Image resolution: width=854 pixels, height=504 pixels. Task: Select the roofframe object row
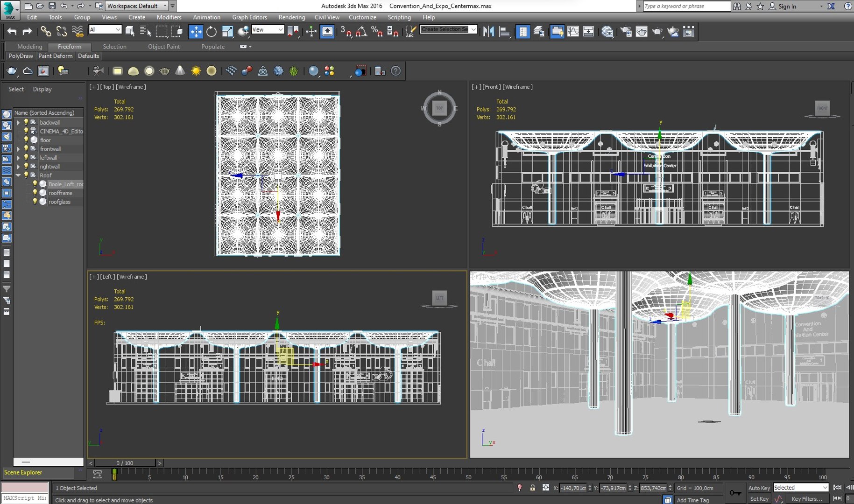point(60,193)
